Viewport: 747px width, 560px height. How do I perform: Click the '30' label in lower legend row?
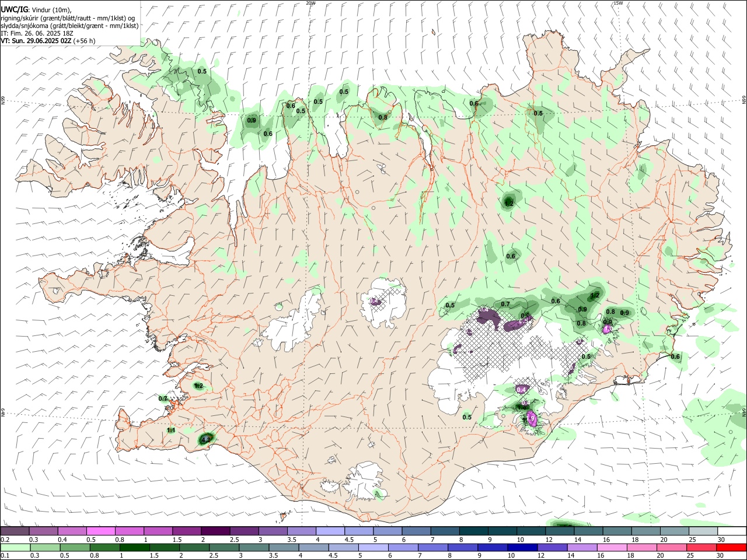click(x=721, y=556)
